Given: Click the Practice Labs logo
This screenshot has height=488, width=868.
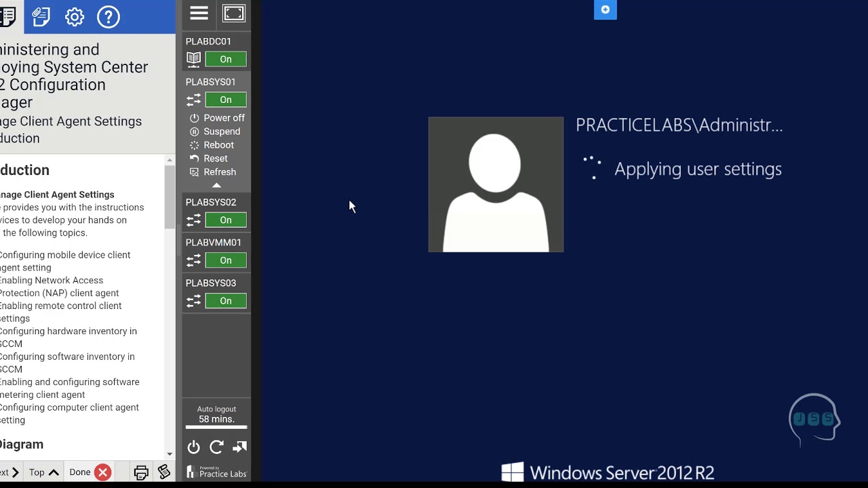Looking at the screenshot, I should click(x=216, y=472).
